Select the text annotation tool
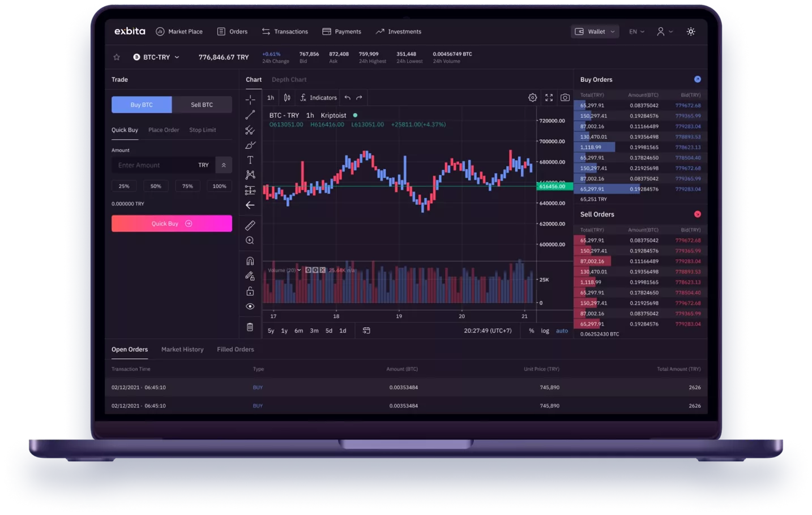The height and width of the screenshot is (515, 812). pyautogui.click(x=250, y=160)
